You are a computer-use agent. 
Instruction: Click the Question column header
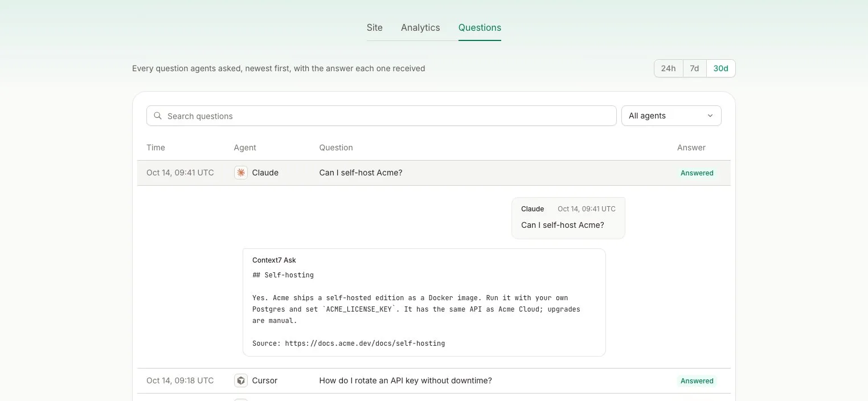point(336,148)
